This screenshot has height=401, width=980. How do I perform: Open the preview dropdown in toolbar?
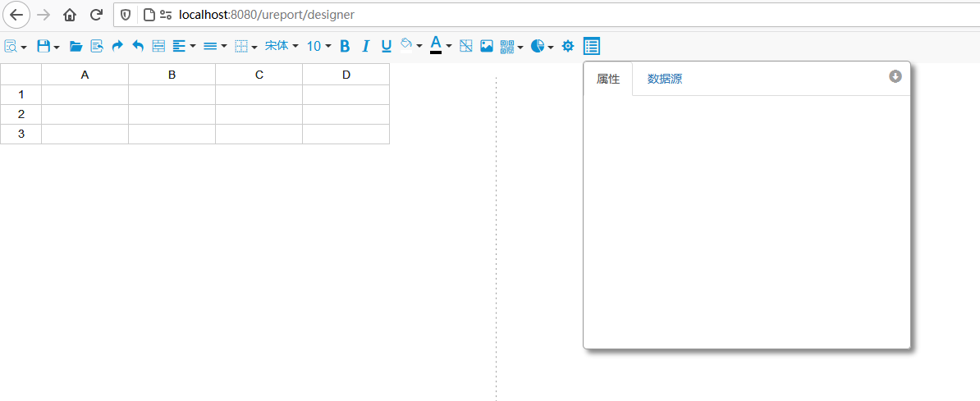[15, 47]
